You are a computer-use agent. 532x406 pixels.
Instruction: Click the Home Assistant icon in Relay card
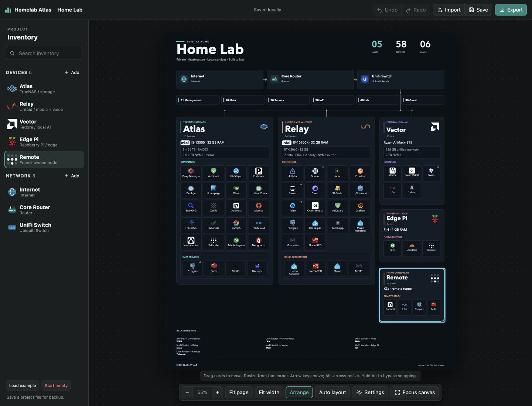(294, 266)
